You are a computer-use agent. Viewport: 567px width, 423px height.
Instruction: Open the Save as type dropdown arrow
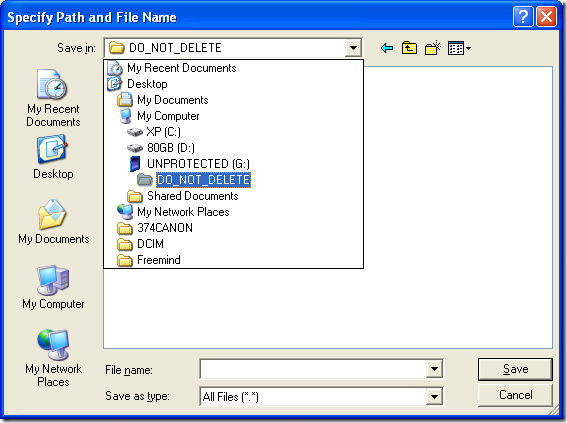tap(434, 397)
